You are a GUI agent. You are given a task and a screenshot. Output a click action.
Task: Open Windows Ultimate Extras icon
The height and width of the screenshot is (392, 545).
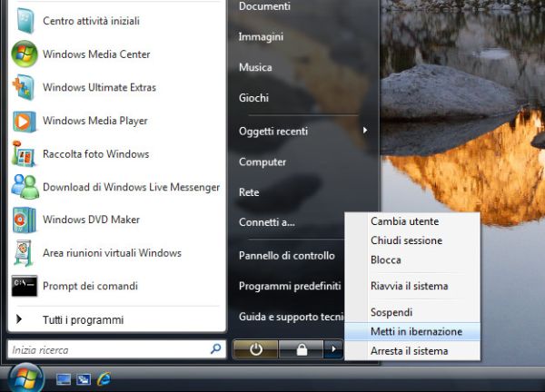point(24,87)
